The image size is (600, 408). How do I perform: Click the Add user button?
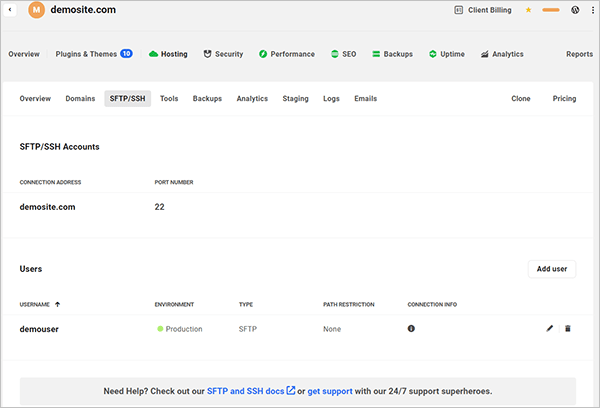(x=552, y=269)
